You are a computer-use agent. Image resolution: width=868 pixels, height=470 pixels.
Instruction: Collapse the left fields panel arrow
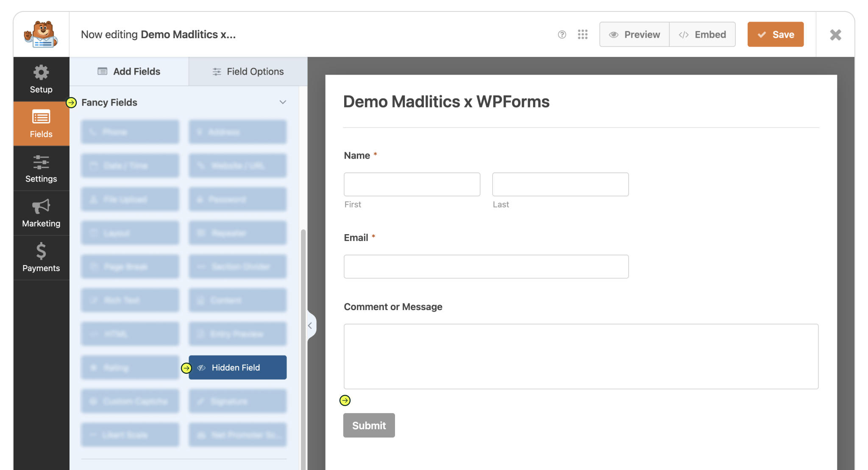[310, 326]
